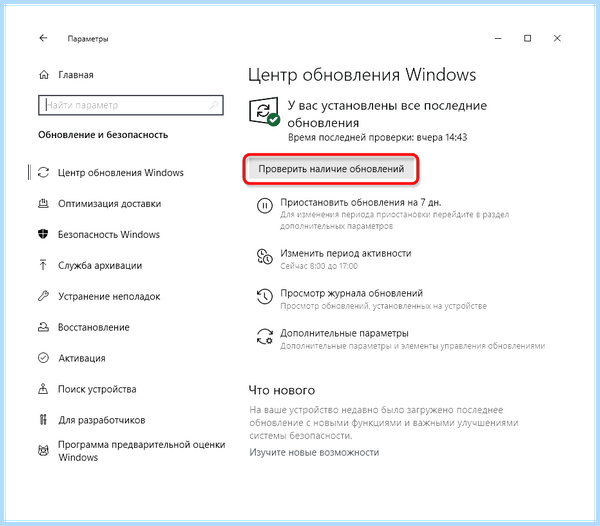Image resolution: width=600 pixels, height=526 pixels.
Task: Open Просмотр журнала обновлений
Action: 351,293
